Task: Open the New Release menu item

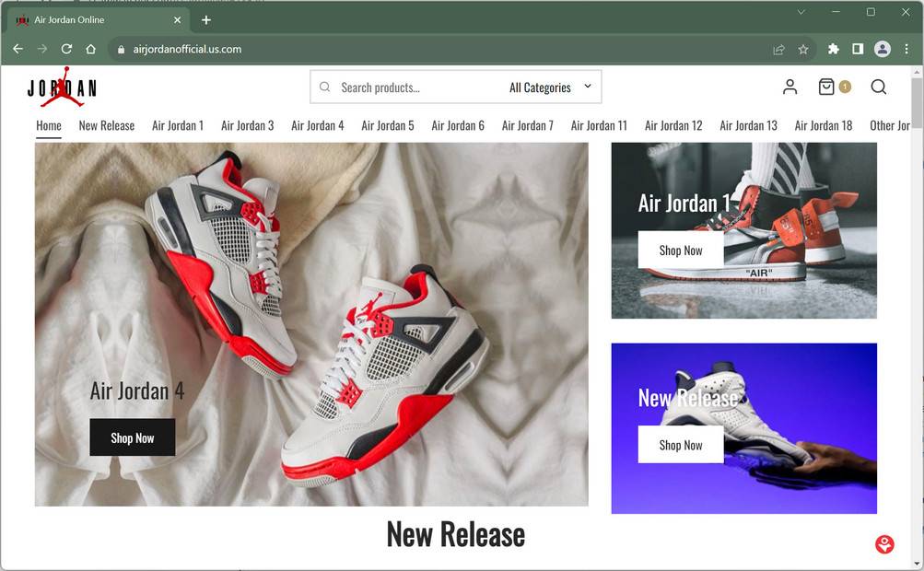Action: click(x=107, y=125)
